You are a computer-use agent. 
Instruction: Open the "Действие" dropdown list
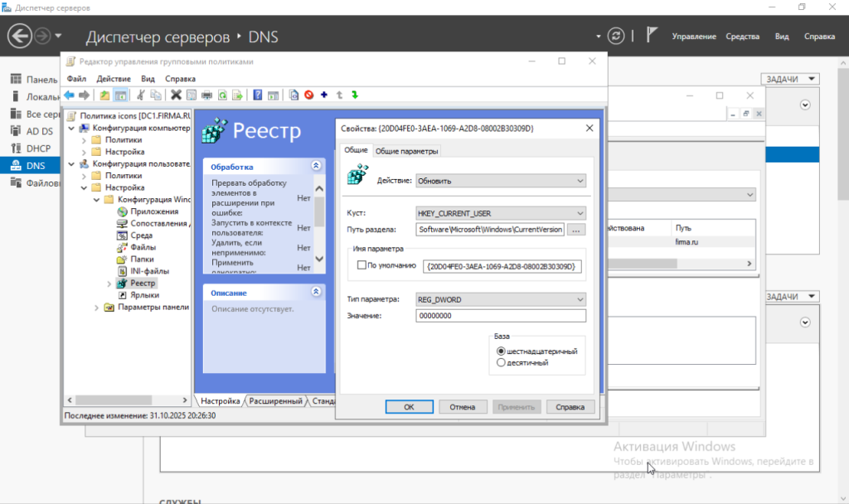pyautogui.click(x=501, y=180)
